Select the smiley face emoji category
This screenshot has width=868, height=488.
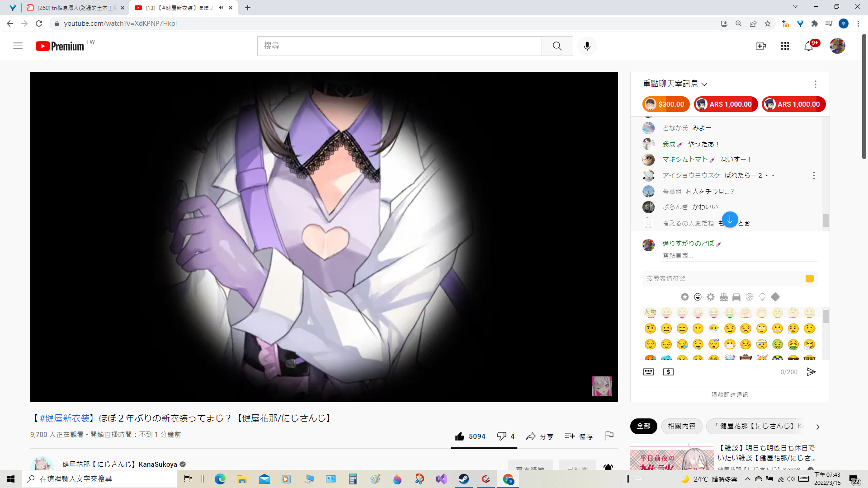tap(698, 297)
